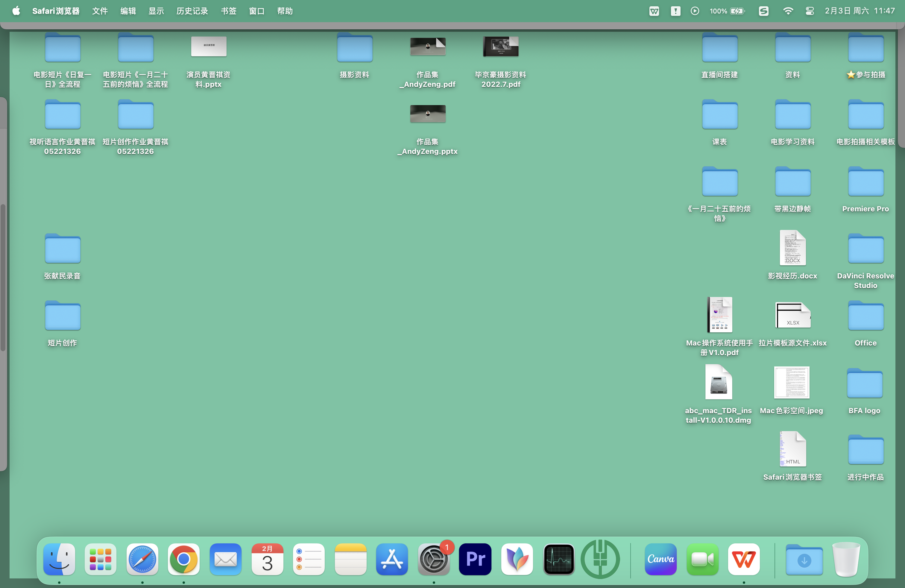Open Activity Monitor dock icon

[558, 559]
